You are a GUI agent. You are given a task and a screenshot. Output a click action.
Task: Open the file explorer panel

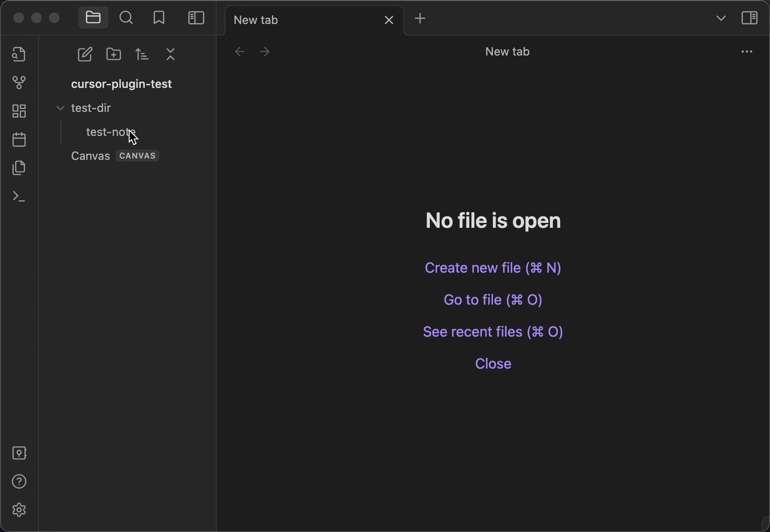tap(93, 18)
